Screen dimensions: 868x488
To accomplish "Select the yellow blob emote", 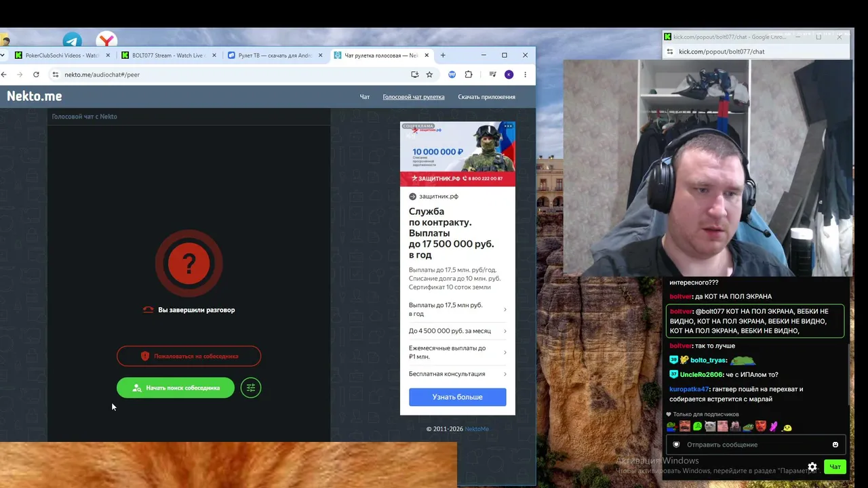I will tap(787, 428).
